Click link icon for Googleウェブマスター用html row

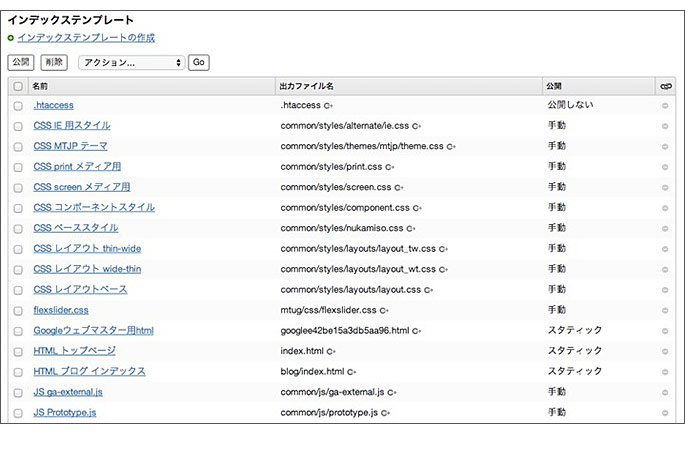point(665,331)
